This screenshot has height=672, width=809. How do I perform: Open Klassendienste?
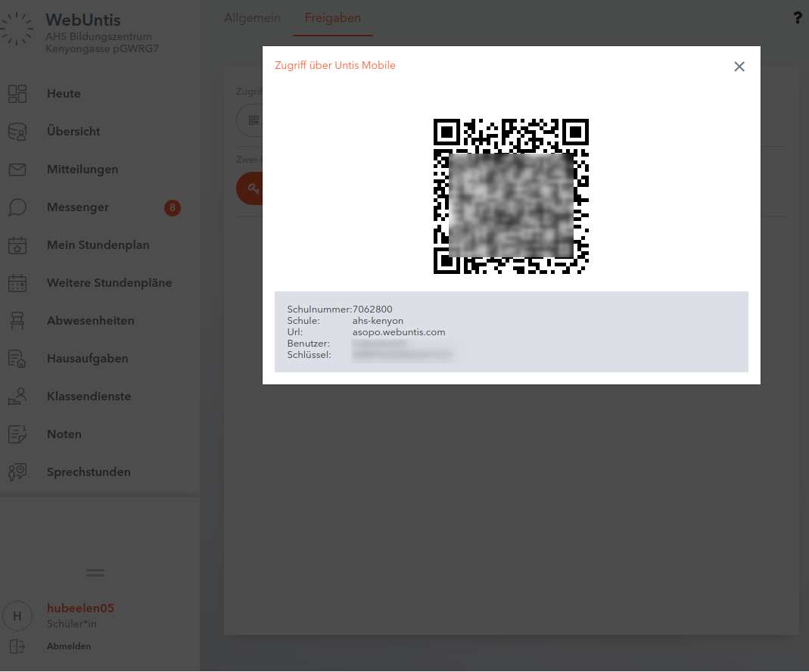pos(89,397)
